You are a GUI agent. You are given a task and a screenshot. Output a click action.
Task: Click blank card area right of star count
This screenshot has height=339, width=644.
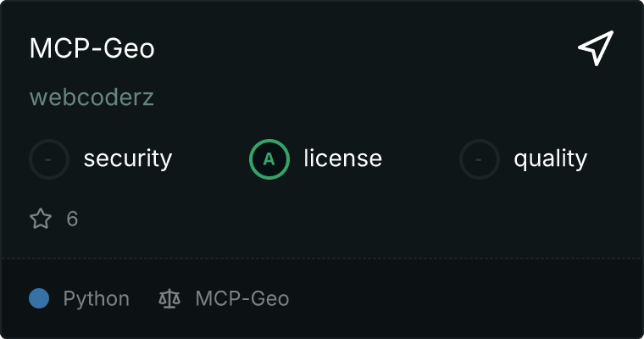[x=339, y=220]
